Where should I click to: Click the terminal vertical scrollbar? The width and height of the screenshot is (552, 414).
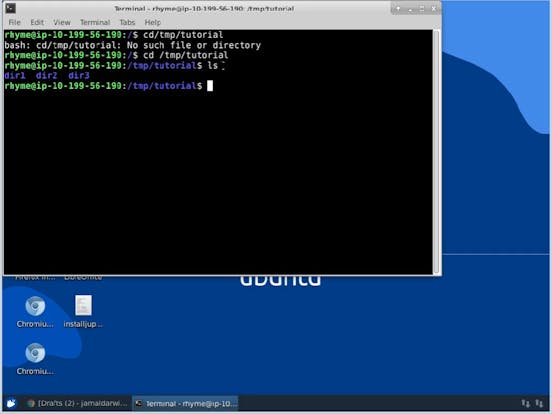pos(437,151)
